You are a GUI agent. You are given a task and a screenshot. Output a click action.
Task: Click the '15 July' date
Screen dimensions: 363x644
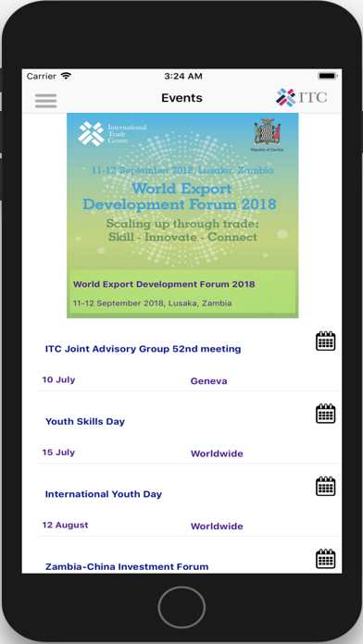pyautogui.click(x=58, y=452)
